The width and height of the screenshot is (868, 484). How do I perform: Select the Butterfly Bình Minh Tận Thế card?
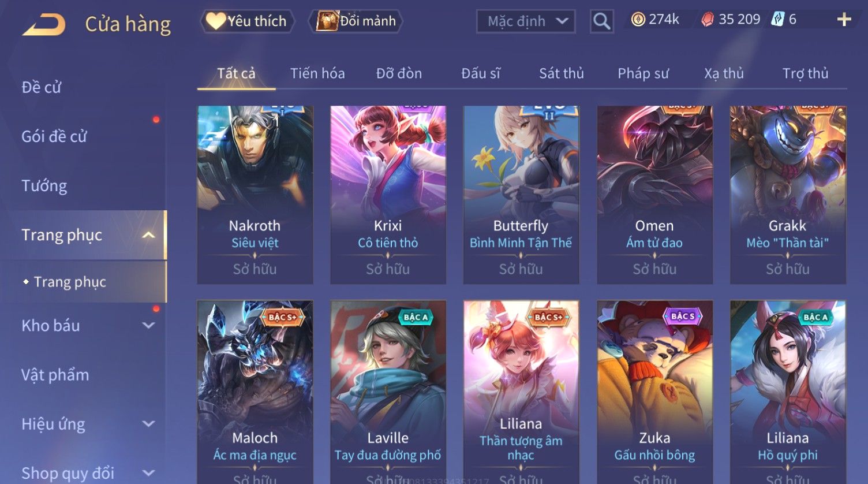tap(521, 195)
